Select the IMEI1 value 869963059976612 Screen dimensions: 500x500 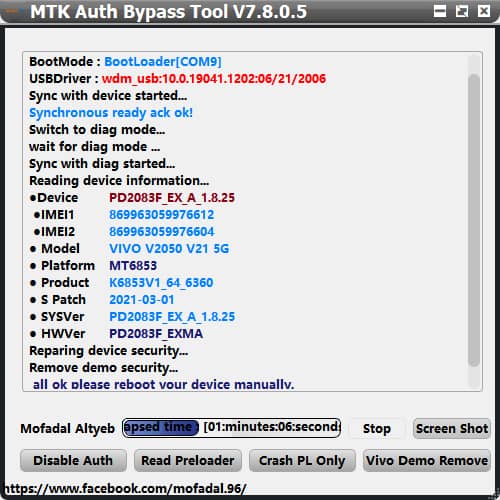162,215
